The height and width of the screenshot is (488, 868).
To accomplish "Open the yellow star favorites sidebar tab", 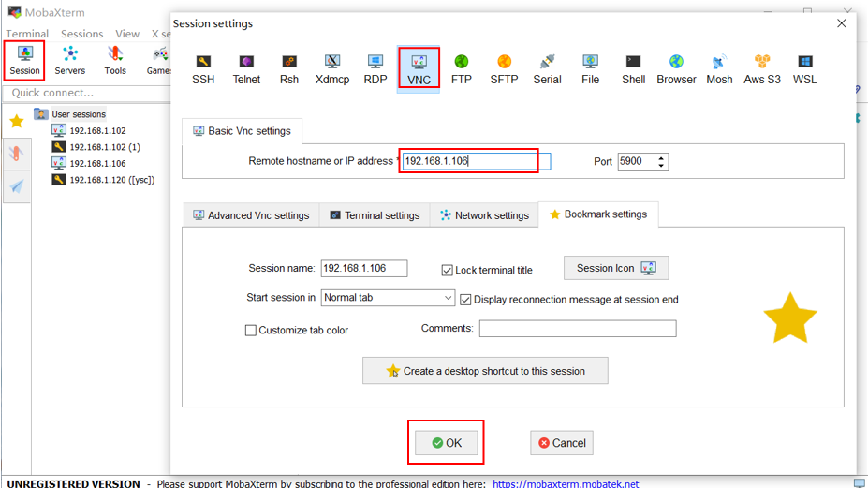I will 17,122.
